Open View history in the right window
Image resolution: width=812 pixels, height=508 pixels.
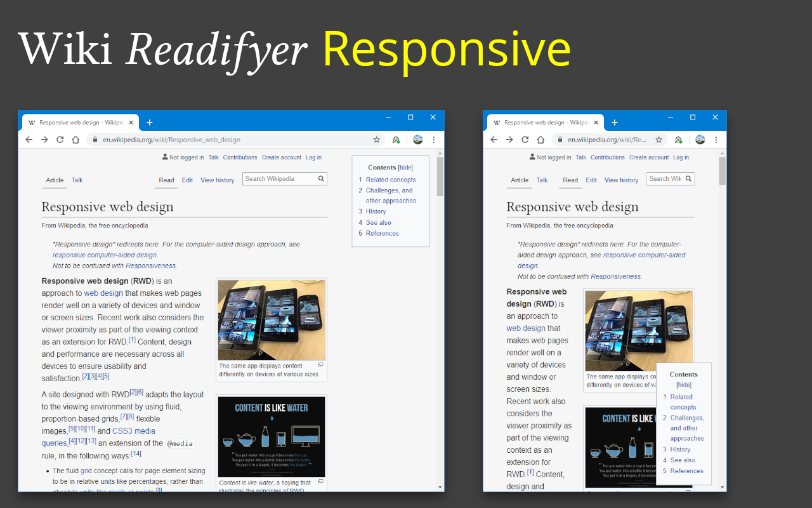coord(622,180)
